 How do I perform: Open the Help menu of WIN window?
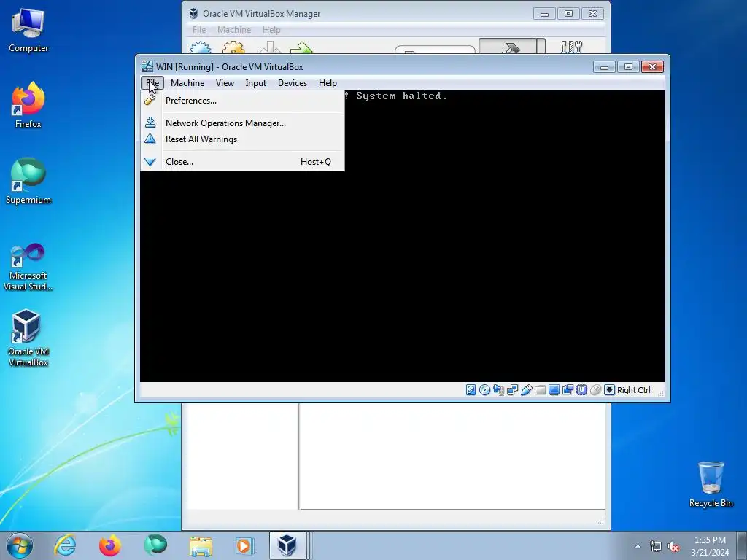point(328,83)
